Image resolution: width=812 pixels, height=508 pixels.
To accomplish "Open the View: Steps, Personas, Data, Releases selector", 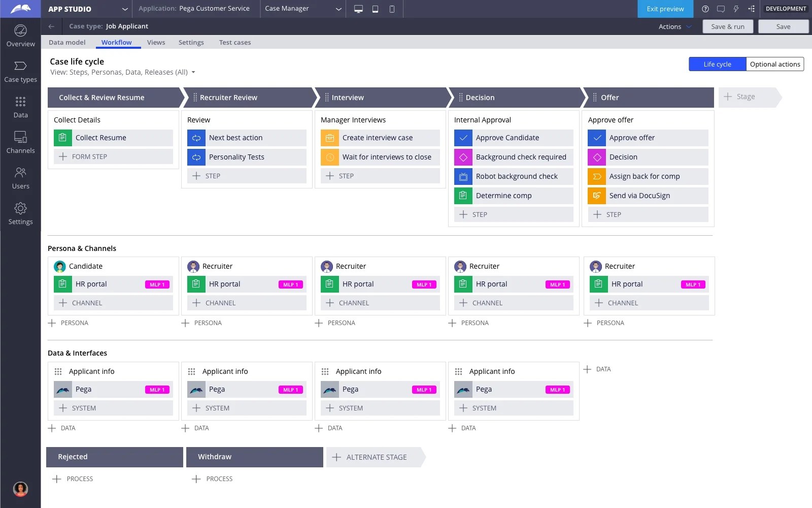I will pos(122,72).
